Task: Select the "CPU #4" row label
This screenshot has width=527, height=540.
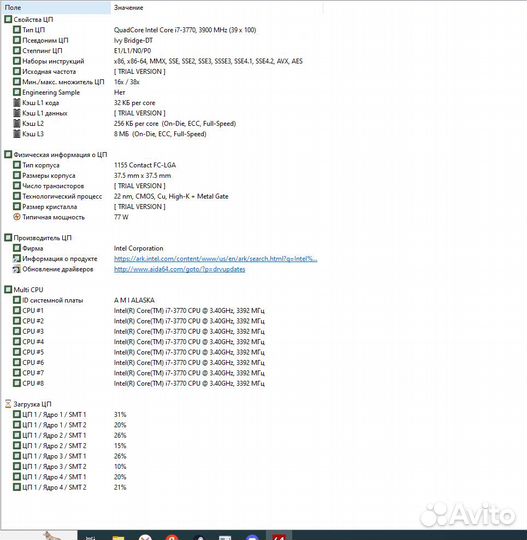Action: coord(33,342)
